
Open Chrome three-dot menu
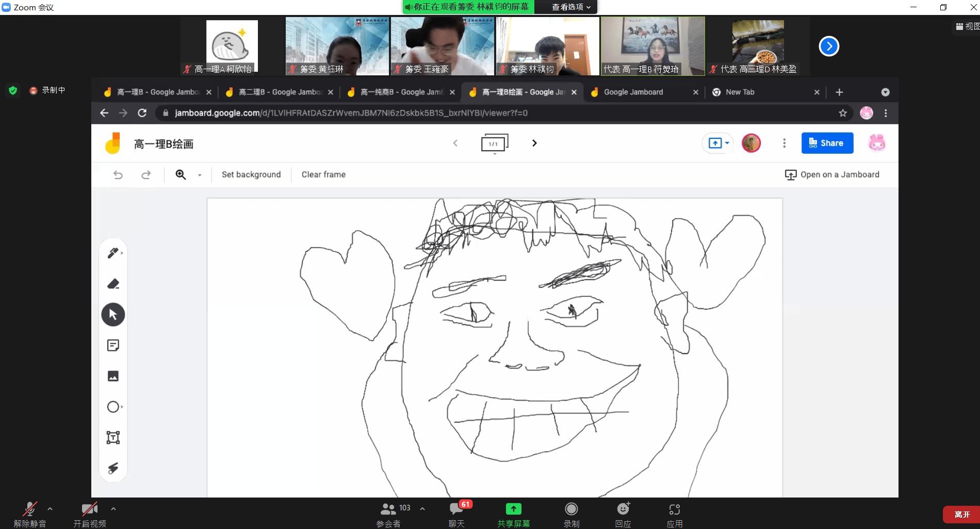(x=886, y=113)
